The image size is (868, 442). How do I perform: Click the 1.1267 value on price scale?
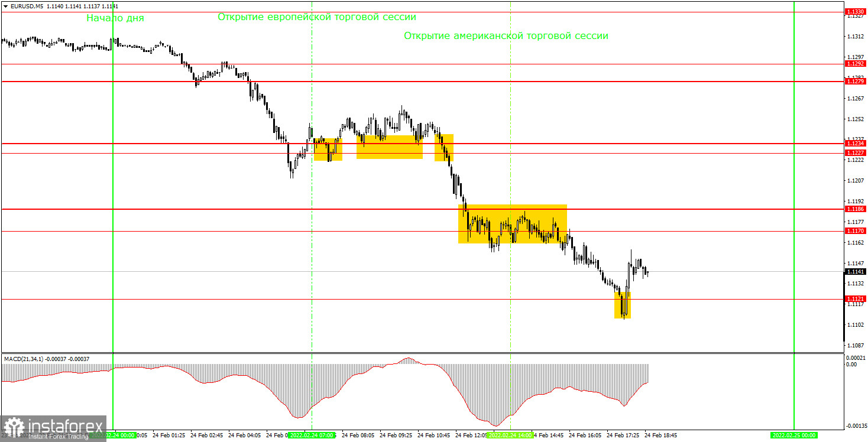pyautogui.click(x=854, y=98)
